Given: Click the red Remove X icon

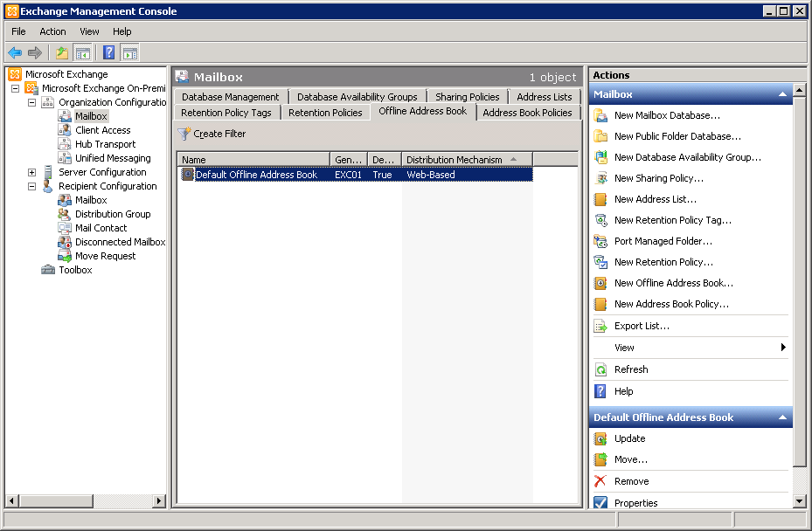Looking at the screenshot, I should [x=600, y=481].
